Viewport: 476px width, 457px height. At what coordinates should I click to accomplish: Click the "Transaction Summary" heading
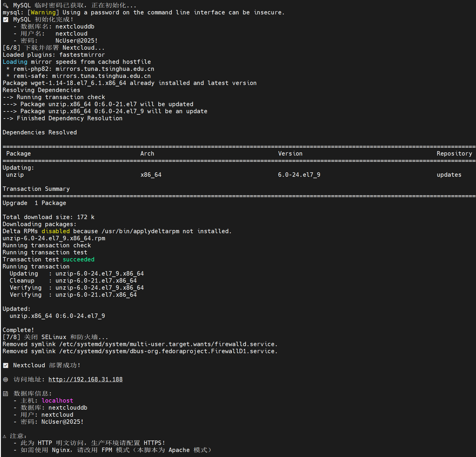[x=36, y=189]
